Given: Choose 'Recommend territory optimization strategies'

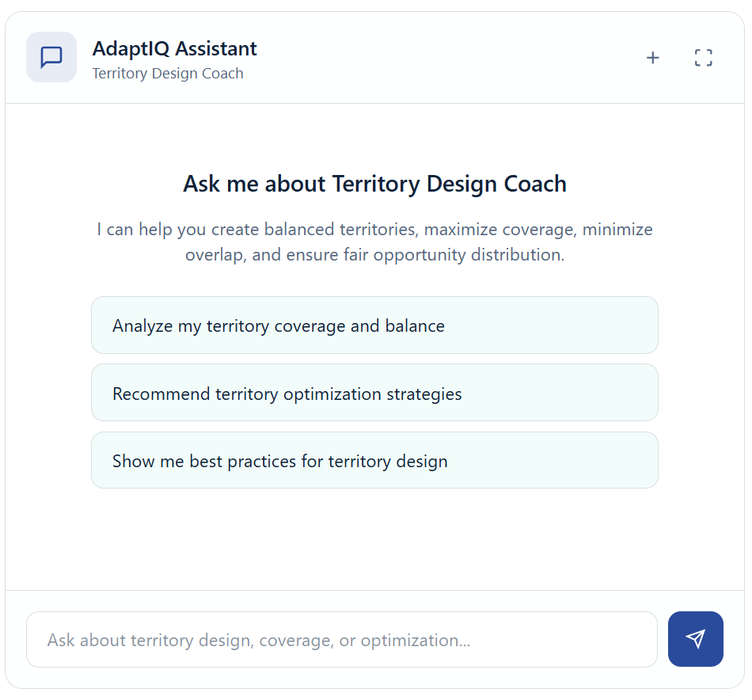Looking at the screenshot, I should pos(374,392).
